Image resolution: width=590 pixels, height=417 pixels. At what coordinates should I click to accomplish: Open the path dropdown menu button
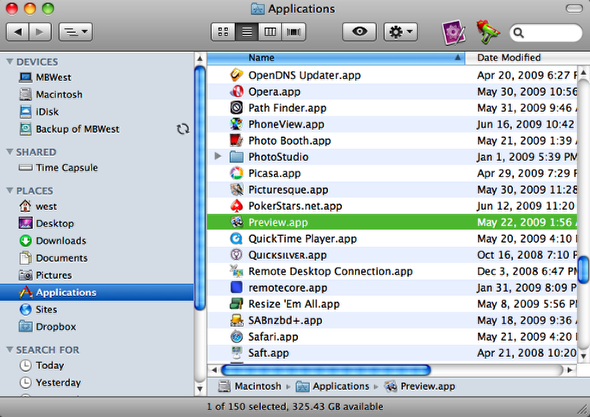(x=76, y=32)
